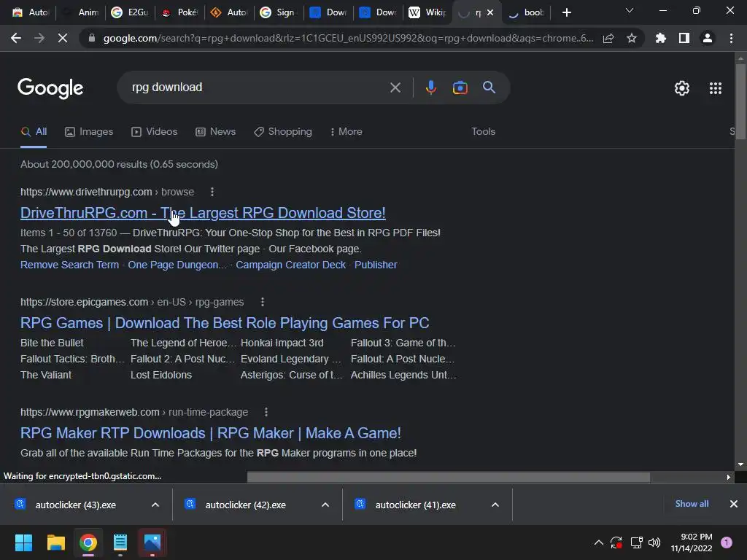Open more options for the epicgames.com result
This screenshot has height=560, width=747.
point(262,302)
